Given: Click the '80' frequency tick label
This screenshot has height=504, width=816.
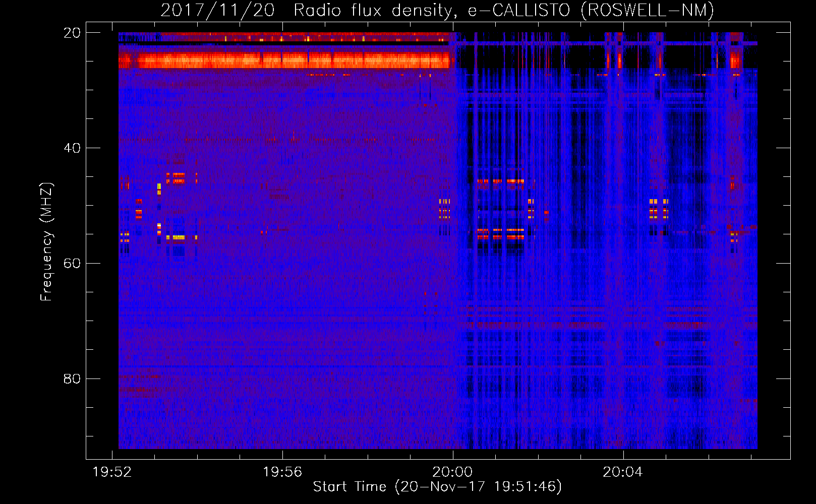Looking at the screenshot, I should 72,379.
